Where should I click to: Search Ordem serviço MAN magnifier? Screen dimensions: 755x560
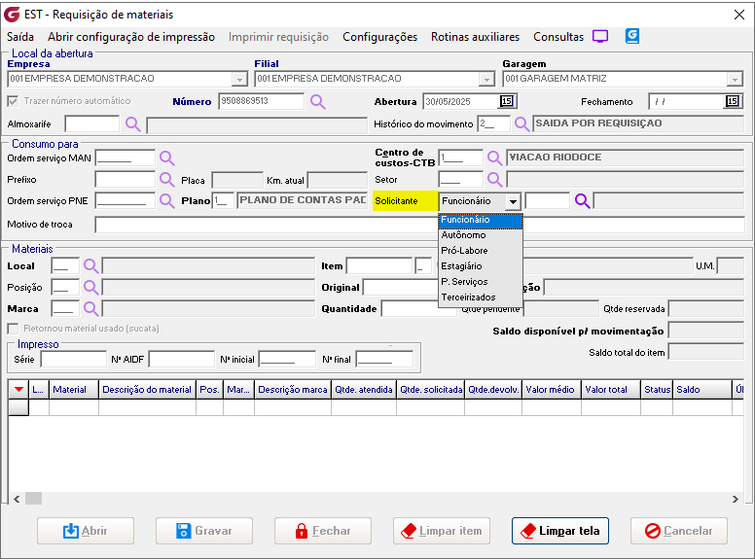(x=167, y=157)
